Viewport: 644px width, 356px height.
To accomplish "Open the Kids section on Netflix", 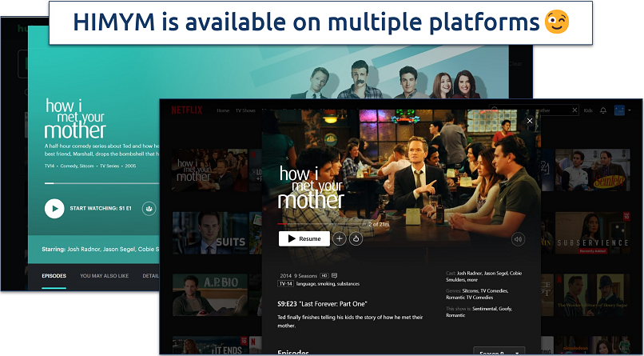I will click(588, 110).
